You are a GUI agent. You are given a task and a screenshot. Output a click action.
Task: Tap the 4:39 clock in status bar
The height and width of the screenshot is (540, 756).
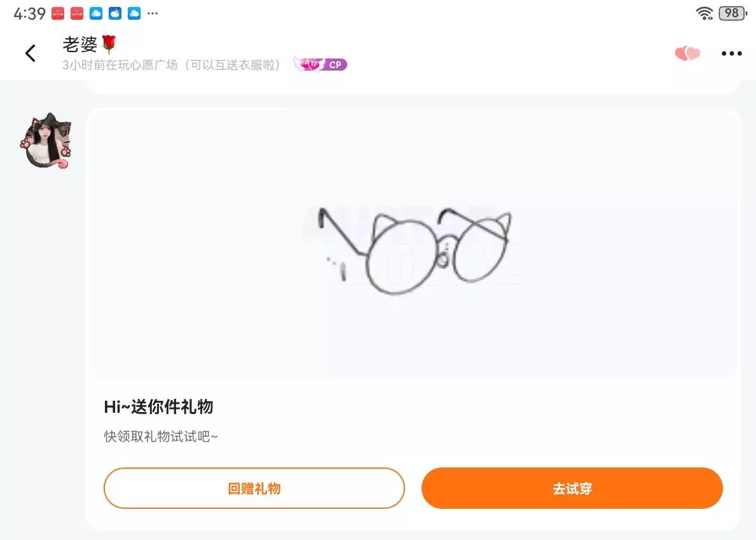tap(29, 13)
